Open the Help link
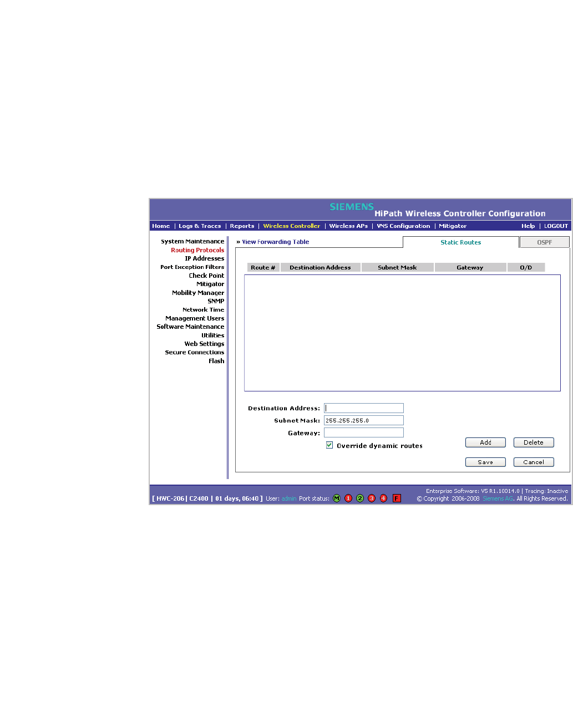This screenshot has width=573, height=728. (x=528, y=226)
